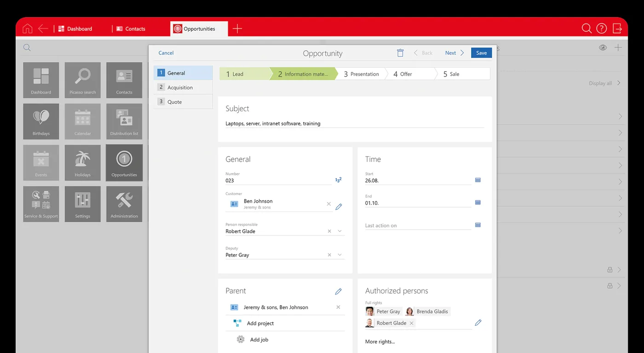Go to home via the house icon

pos(28,29)
